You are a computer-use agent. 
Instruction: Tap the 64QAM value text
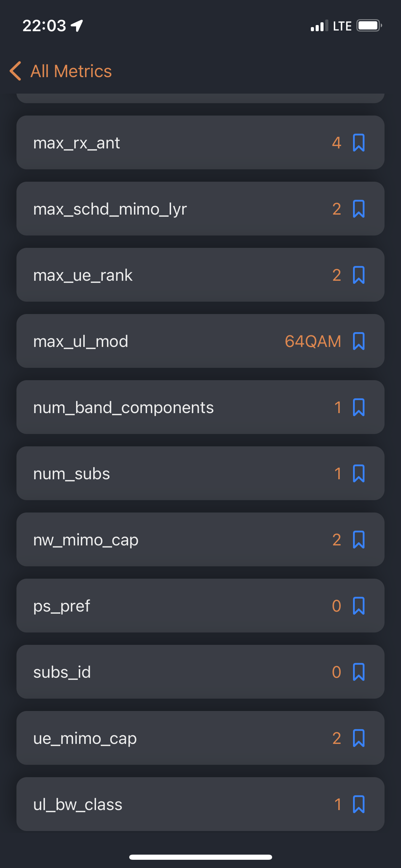pyautogui.click(x=313, y=341)
